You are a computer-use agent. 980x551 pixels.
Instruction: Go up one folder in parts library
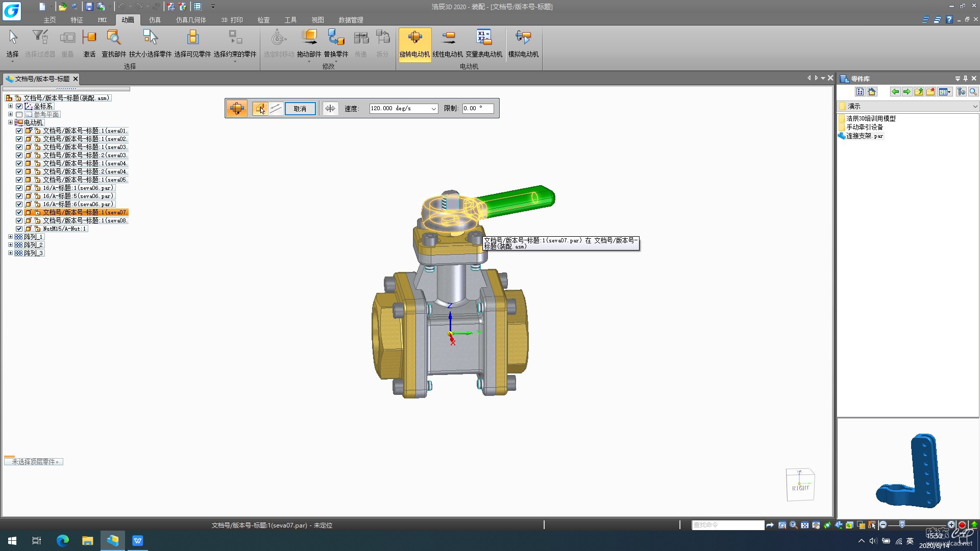[918, 92]
